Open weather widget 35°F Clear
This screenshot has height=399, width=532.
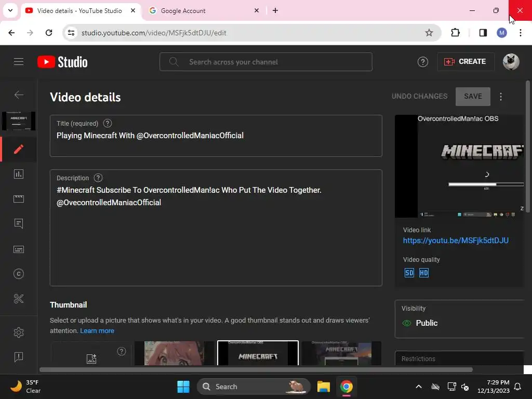pos(25,387)
